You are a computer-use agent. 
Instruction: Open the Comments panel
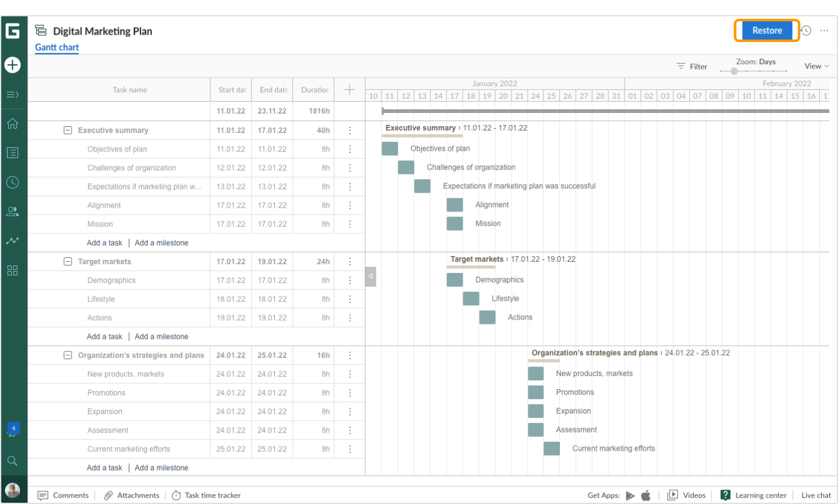pyautogui.click(x=63, y=495)
